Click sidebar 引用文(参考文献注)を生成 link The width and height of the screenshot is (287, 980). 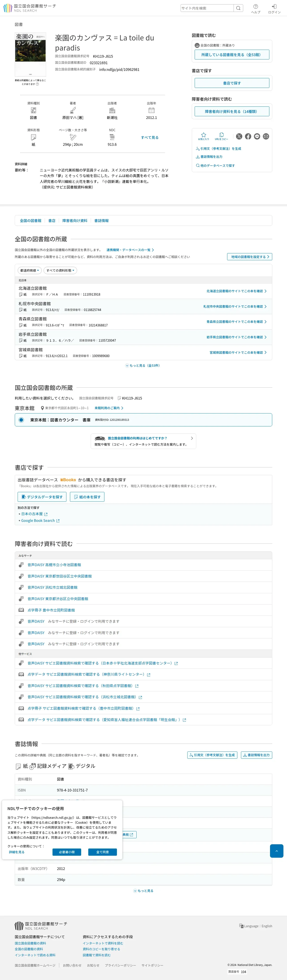click(x=218, y=148)
